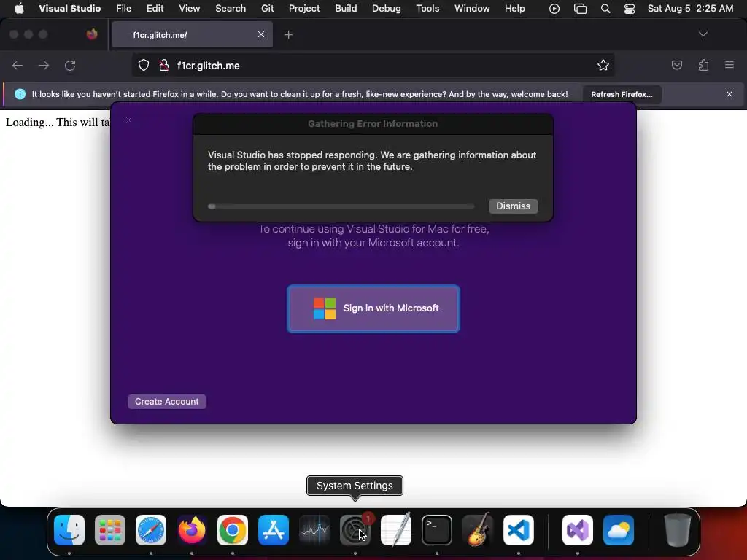The height and width of the screenshot is (560, 747).
Task: Open Finder from the Dock
Action: point(69,530)
